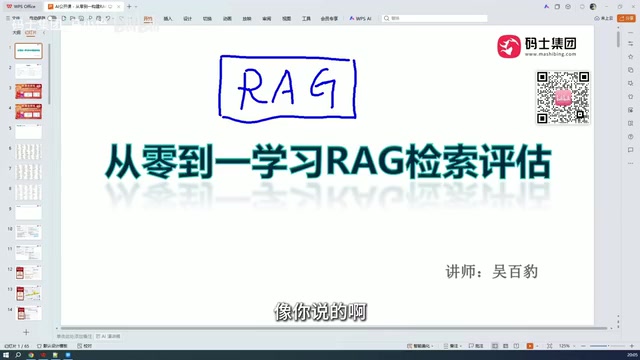
Task: Open the 125% zoom level dropdown
Action: (566, 346)
